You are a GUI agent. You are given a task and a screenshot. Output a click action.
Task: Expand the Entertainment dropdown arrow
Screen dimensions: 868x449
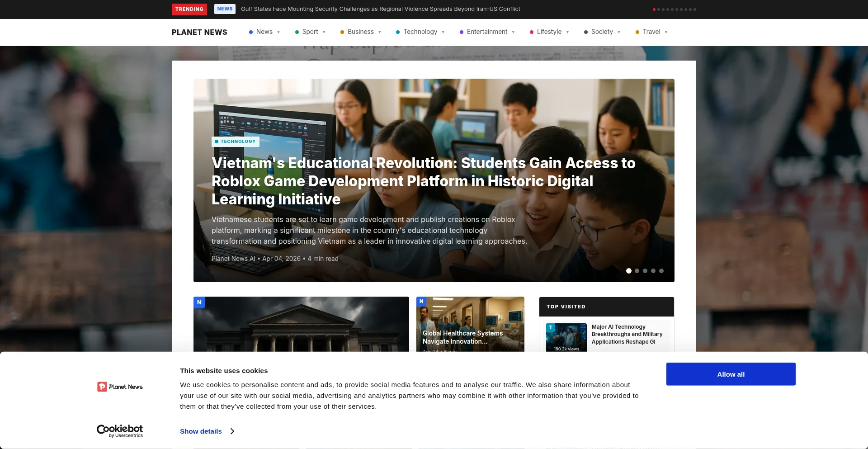[x=513, y=32]
